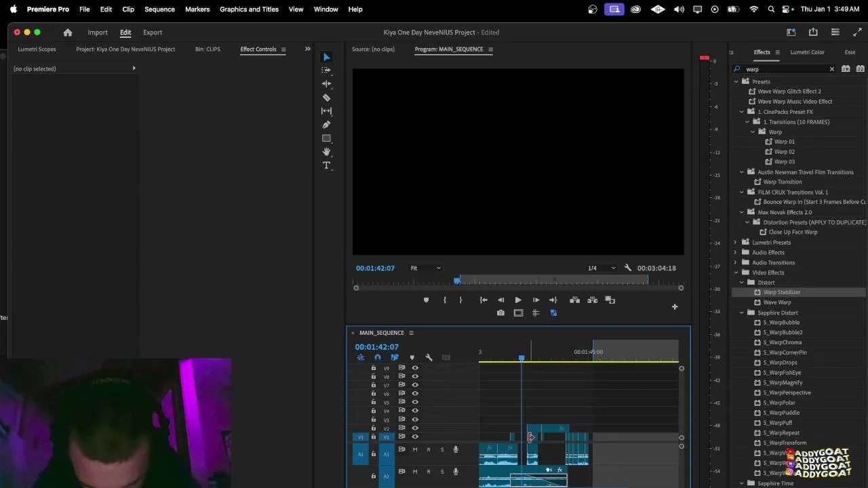Open timeline display settings wrench
The image size is (868, 488).
(429, 358)
